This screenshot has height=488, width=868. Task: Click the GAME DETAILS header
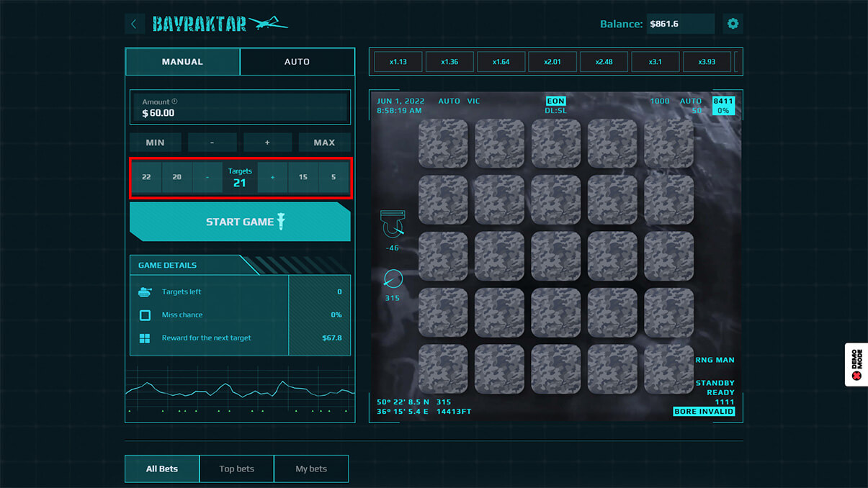168,265
